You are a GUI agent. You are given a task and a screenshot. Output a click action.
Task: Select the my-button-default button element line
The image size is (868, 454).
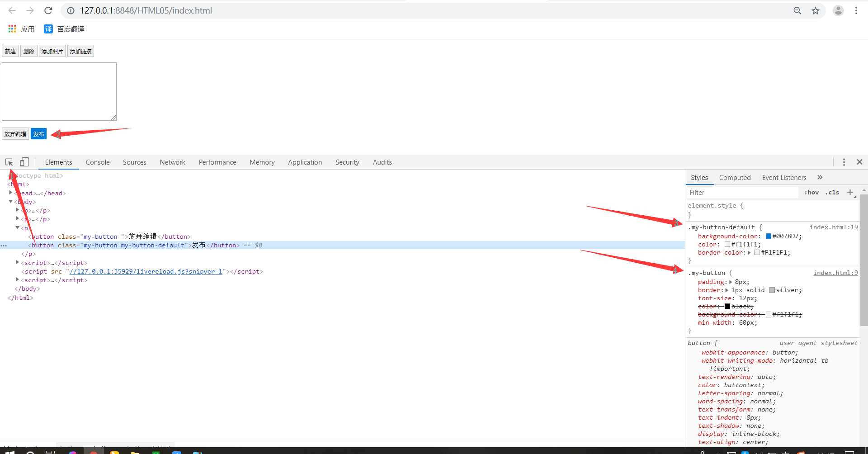(342, 245)
